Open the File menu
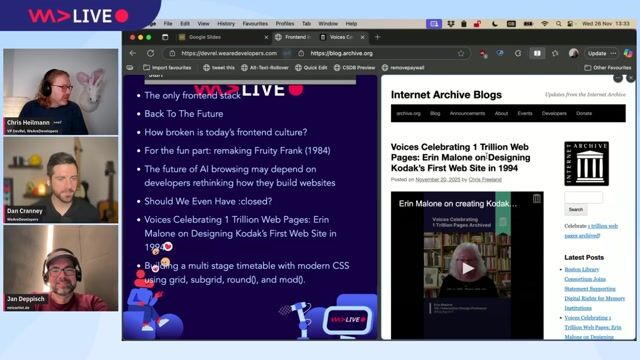Screen dimensions: 640x360 coord(168,24)
